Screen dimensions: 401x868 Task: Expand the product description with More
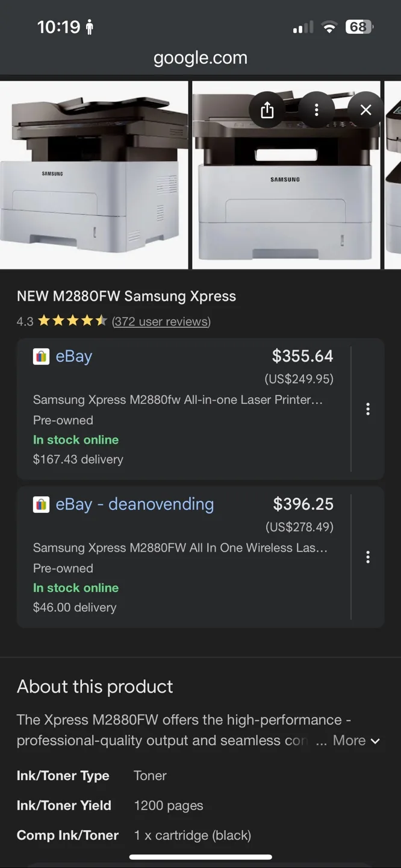pyautogui.click(x=349, y=740)
